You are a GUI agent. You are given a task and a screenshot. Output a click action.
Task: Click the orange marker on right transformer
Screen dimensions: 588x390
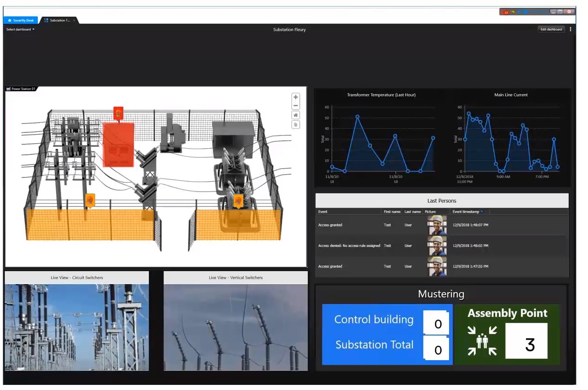click(x=238, y=201)
